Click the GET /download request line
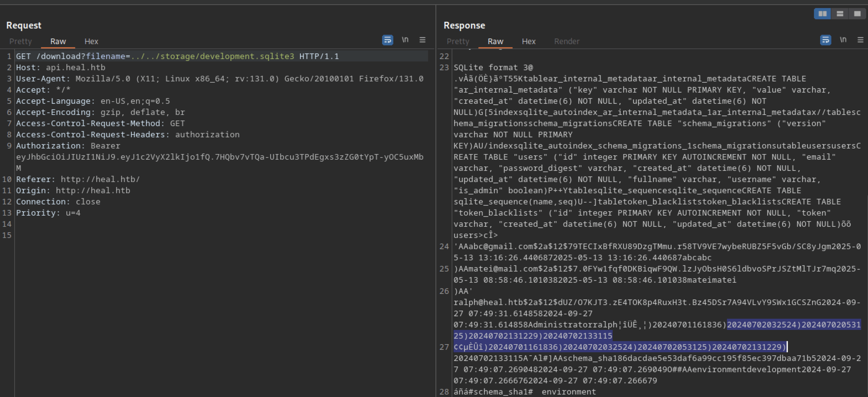Viewport: 868px width, 397px height. [177, 56]
